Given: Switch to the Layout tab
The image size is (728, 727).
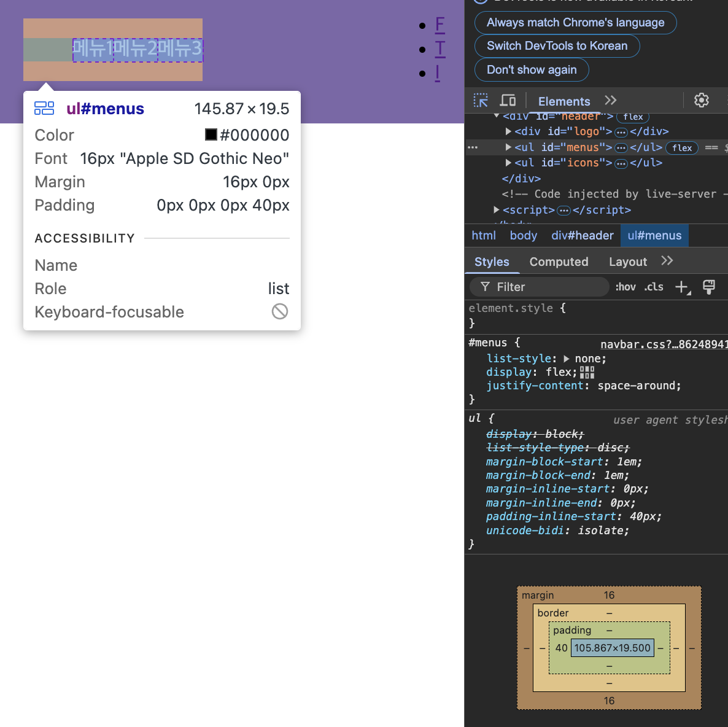Looking at the screenshot, I should (x=628, y=262).
